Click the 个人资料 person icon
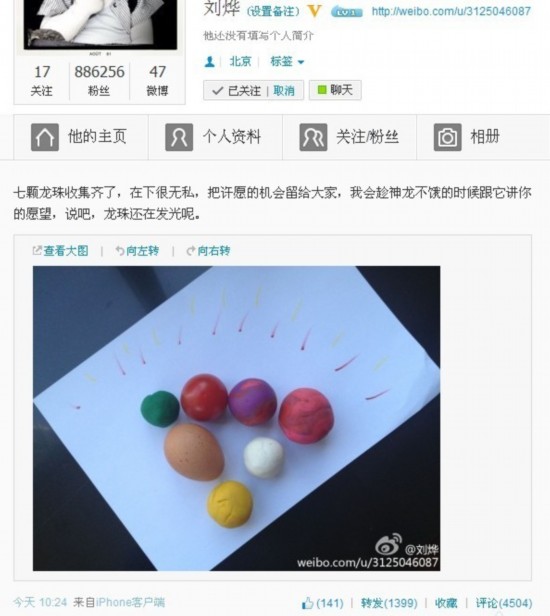The image size is (550, 616). point(179,137)
